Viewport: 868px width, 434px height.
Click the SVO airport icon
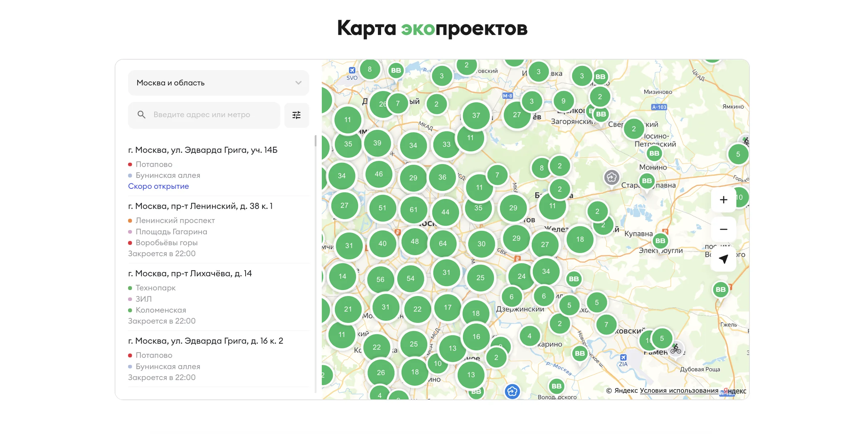tap(352, 71)
